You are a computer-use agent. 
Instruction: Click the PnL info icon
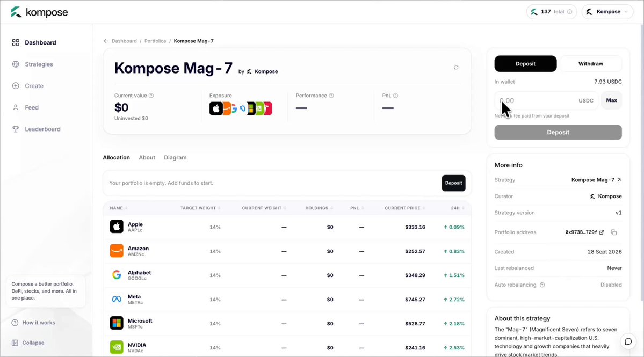pos(395,96)
